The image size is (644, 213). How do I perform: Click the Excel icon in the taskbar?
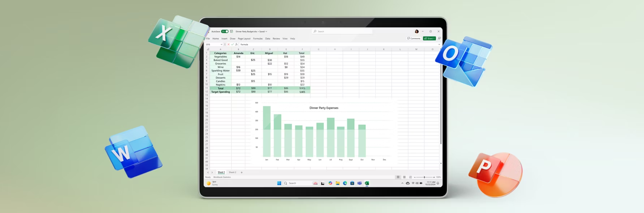coord(367,183)
